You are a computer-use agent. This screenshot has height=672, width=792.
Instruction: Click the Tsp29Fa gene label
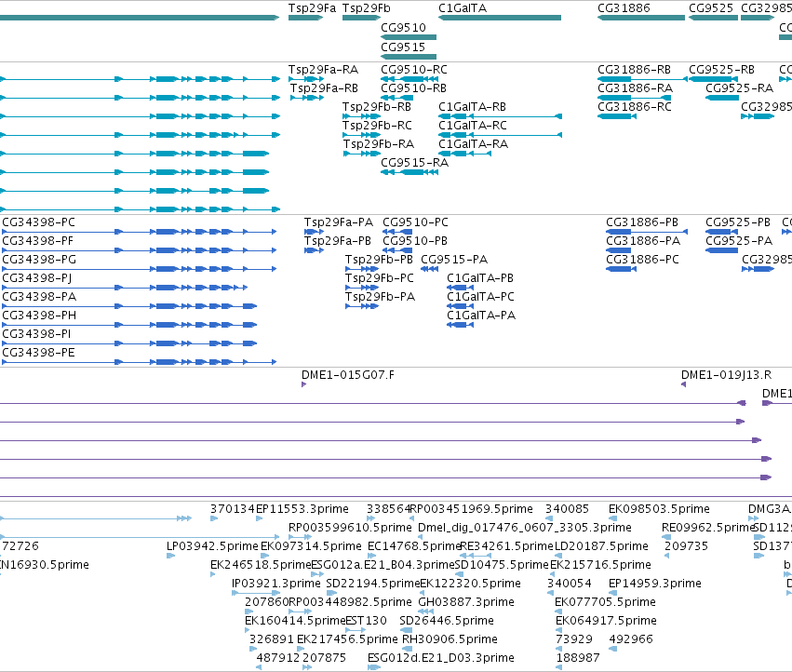click(x=312, y=8)
